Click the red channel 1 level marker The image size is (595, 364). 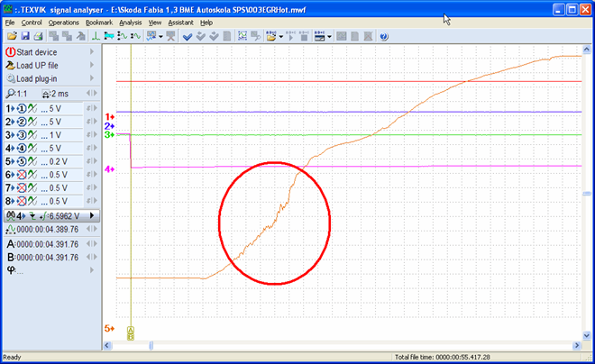click(110, 116)
